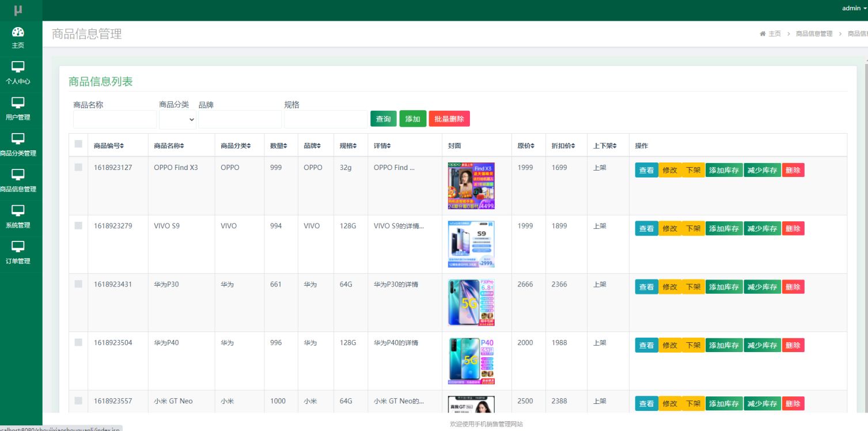Open 商品分类管理 via its monitor icon
The height and width of the screenshot is (431, 868).
point(18,138)
